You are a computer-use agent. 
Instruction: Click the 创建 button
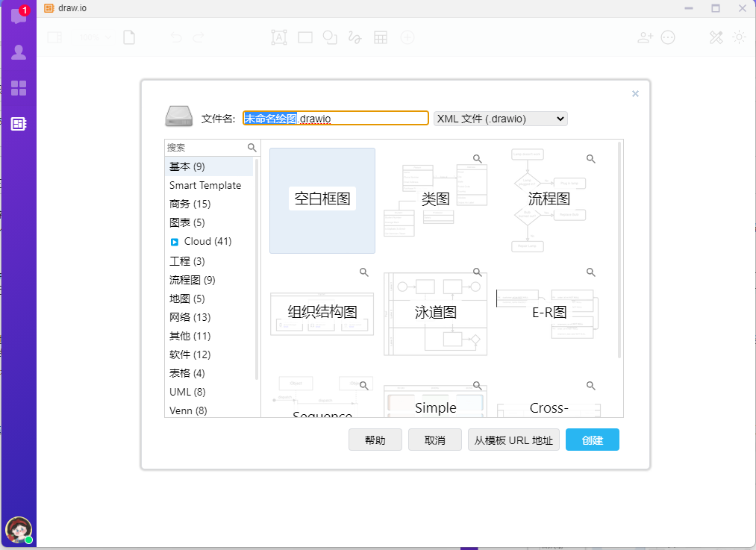coord(592,440)
